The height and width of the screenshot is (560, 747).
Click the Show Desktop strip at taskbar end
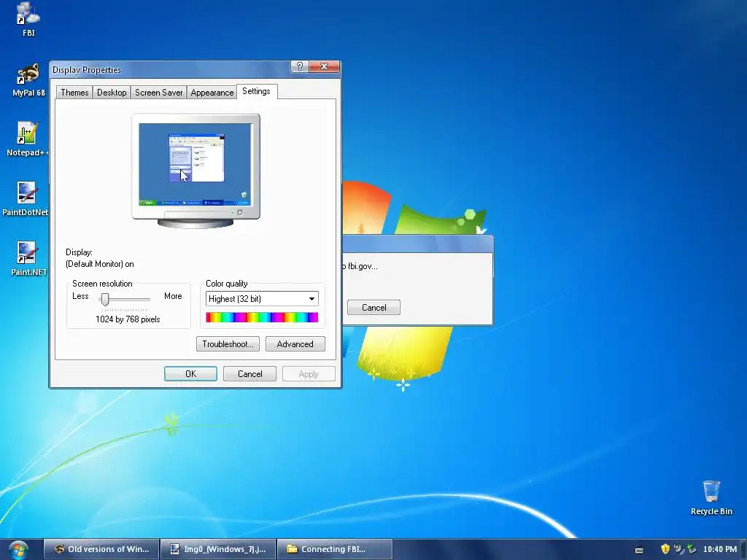pyautogui.click(x=743, y=550)
